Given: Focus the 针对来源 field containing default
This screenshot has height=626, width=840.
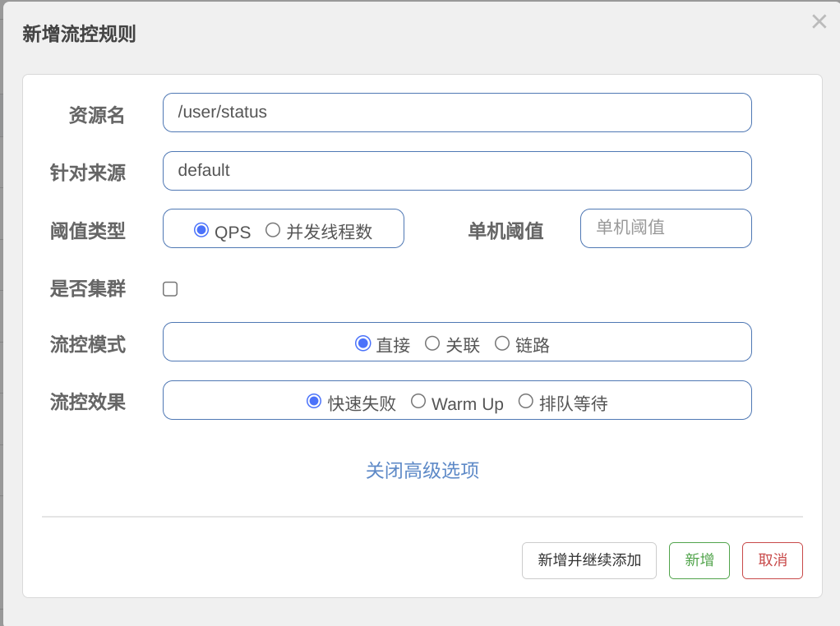Looking at the screenshot, I should 457,171.
